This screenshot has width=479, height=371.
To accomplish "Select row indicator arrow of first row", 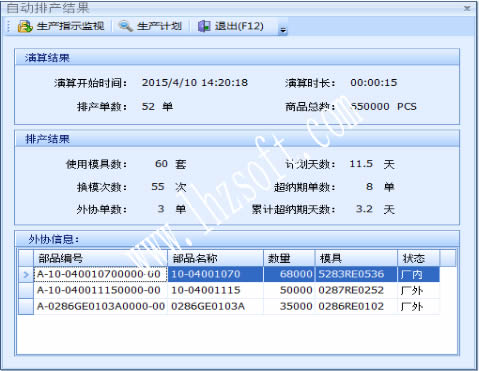I will pyautogui.click(x=26, y=274).
